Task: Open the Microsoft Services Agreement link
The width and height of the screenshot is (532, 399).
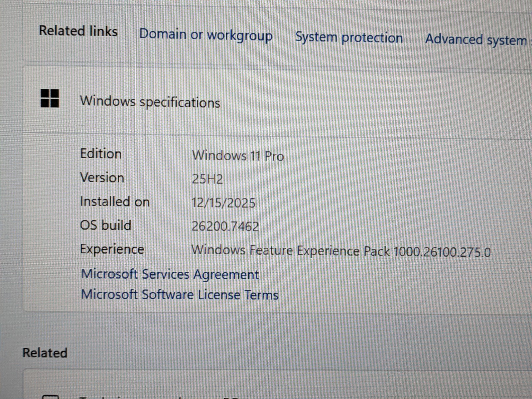Action: (x=170, y=275)
